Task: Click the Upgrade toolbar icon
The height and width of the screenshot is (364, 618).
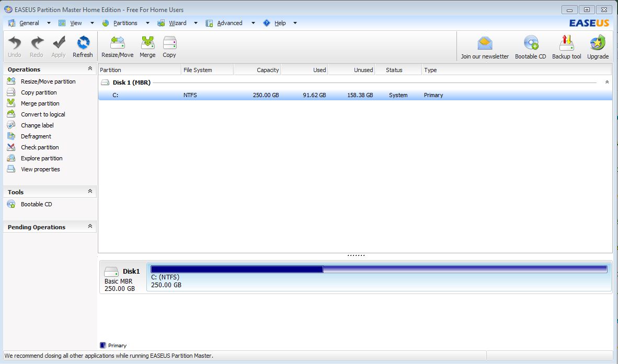Action: [x=598, y=43]
